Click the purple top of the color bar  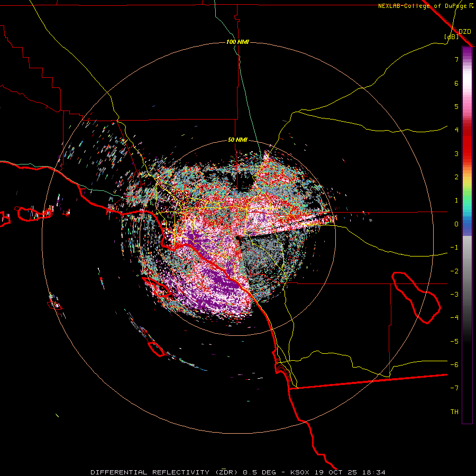pyautogui.click(x=467, y=52)
